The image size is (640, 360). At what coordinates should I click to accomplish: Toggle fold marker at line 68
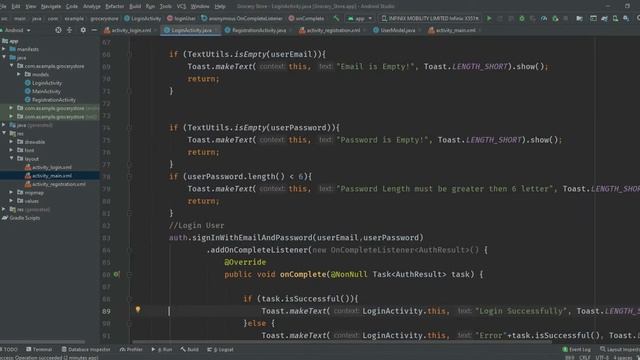click(129, 54)
